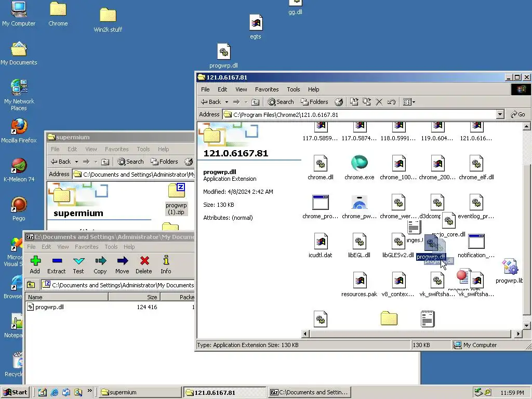532x399 pixels.
Task: Select progwrp (1).zip in the supermium window
Action: (x=177, y=199)
